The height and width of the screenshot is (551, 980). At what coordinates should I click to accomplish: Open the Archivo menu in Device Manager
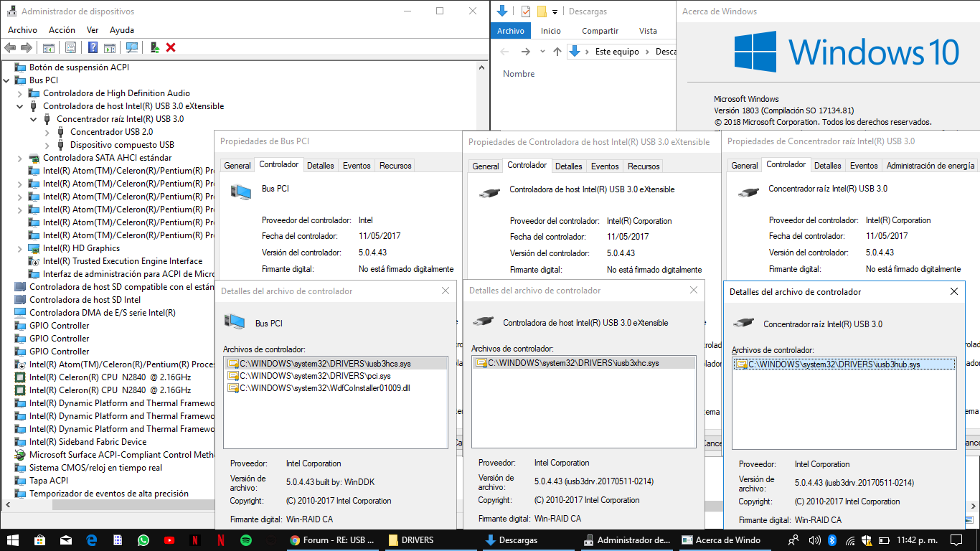22,30
